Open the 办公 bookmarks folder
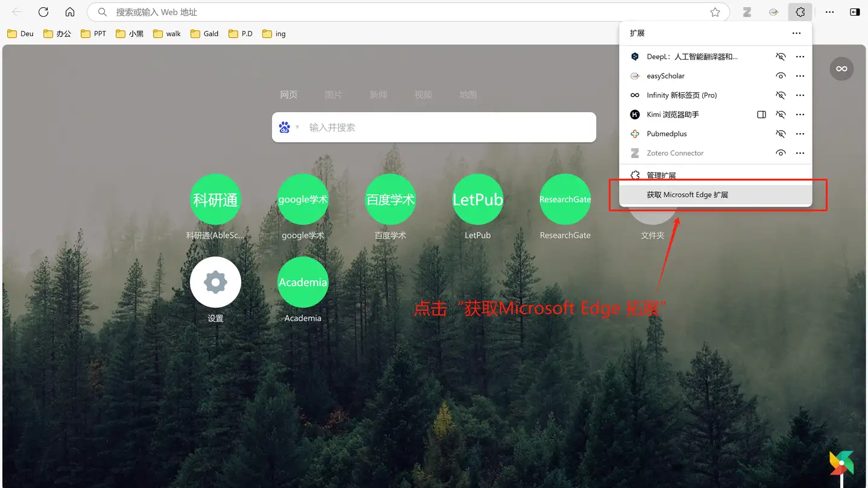Viewport: 868px width, 488px height. tap(57, 34)
